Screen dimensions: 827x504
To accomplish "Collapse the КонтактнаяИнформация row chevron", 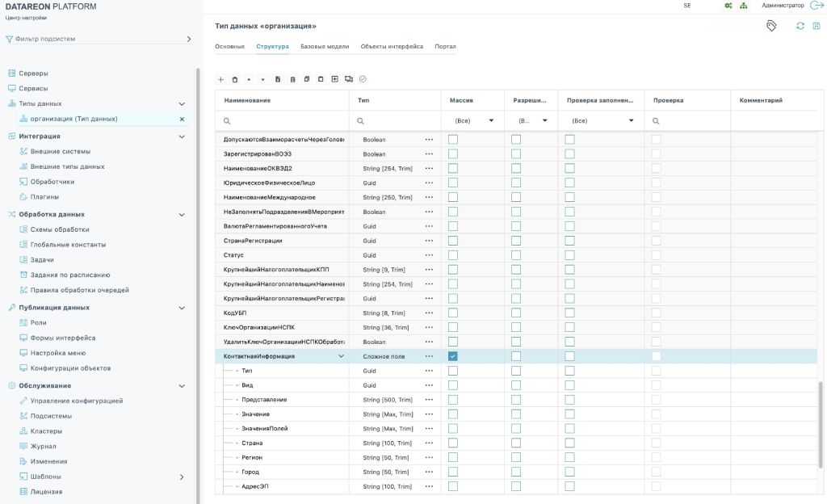I will pos(341,356).
